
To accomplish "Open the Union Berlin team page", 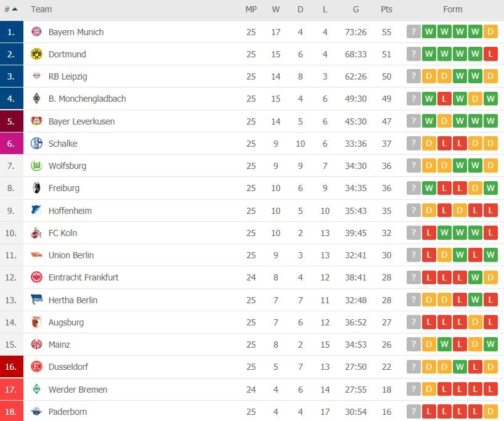I will (71, 255).
